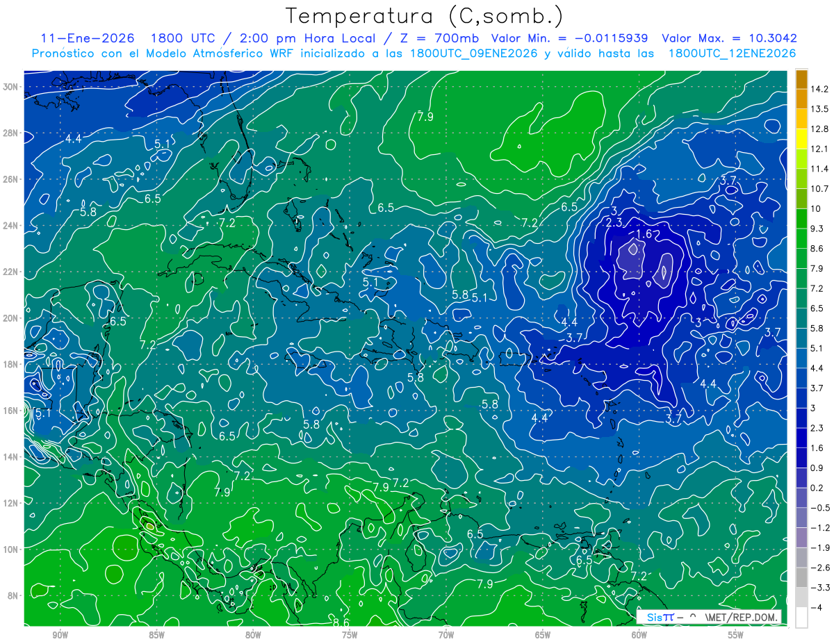Image resolution: width=834 pixels, height=644 pixels.
Task: Click the orange legend swatch between 14.2 and 13.5
Action: pos(801,99)
